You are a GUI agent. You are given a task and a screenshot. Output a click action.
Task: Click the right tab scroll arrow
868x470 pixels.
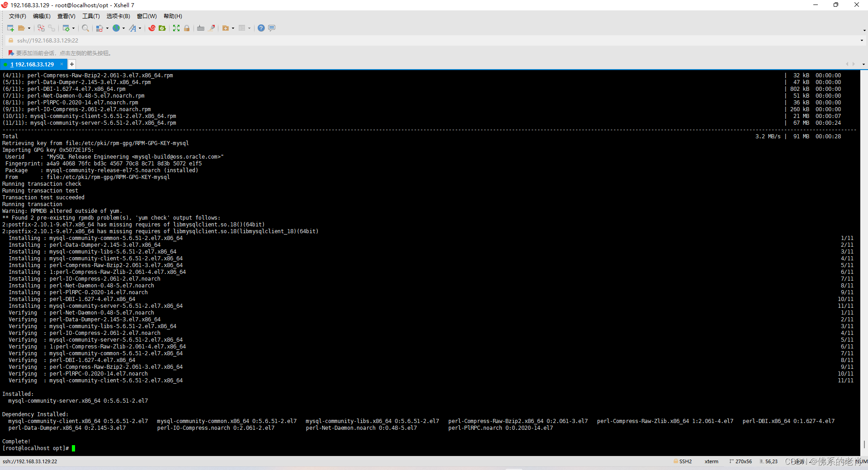853,64
